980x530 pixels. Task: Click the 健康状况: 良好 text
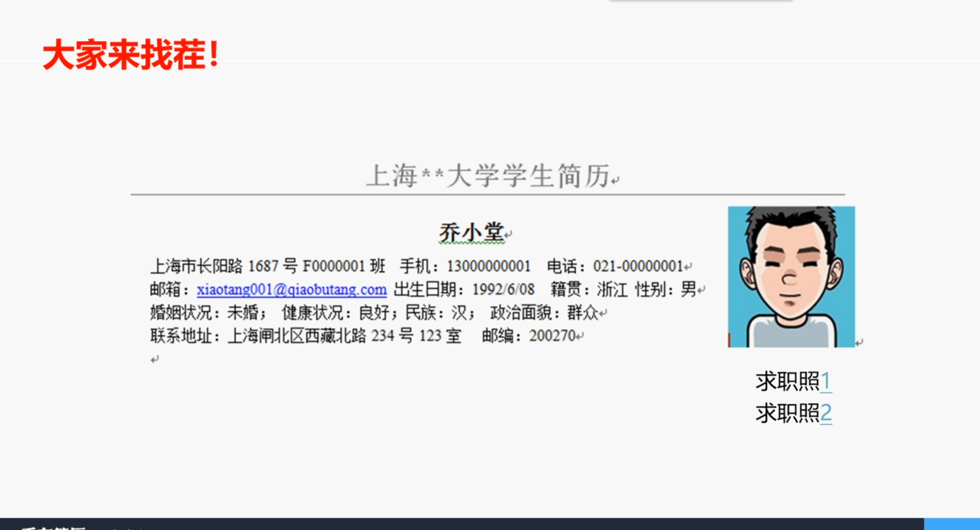336,313
